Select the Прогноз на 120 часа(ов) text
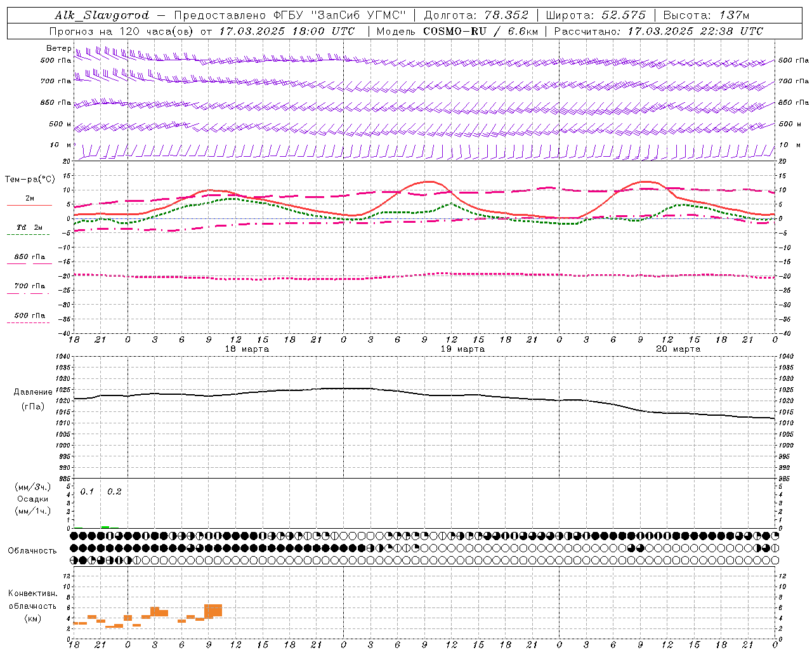 (x=121, y=31)
